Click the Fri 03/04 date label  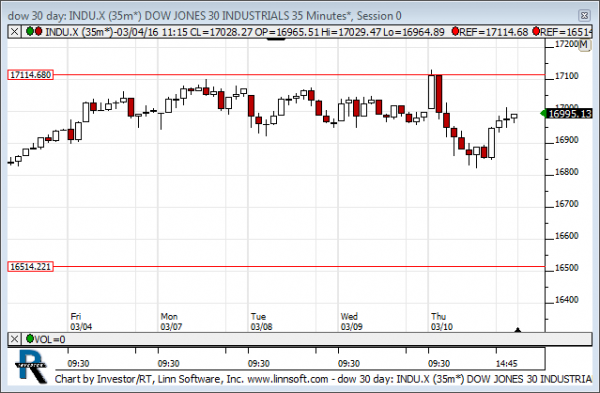coord(81,321)
